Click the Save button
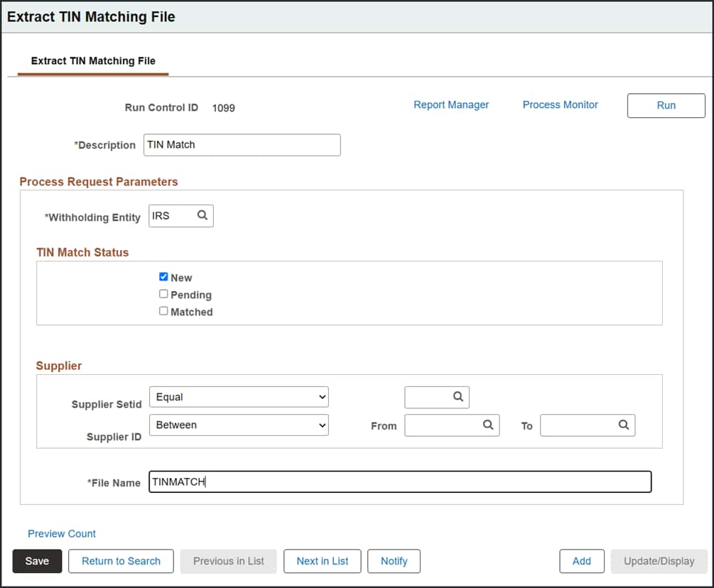Screen dimensions: 714x588 click(x=38, y=561)
